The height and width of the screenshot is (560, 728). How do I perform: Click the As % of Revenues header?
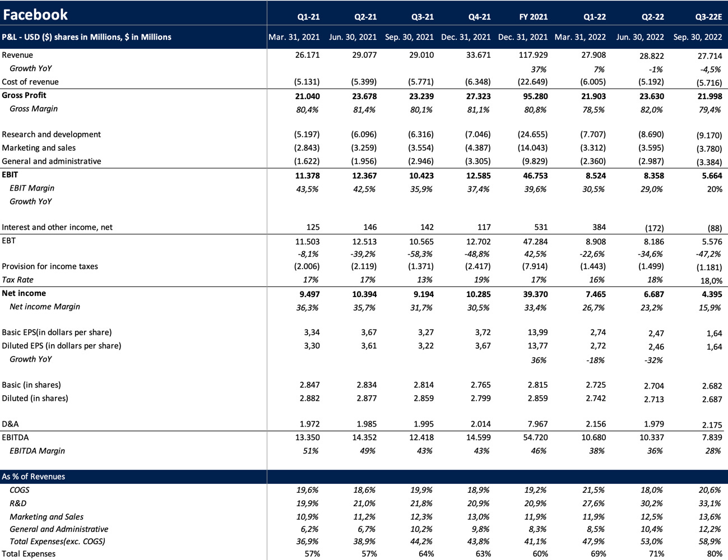(34, 478)
